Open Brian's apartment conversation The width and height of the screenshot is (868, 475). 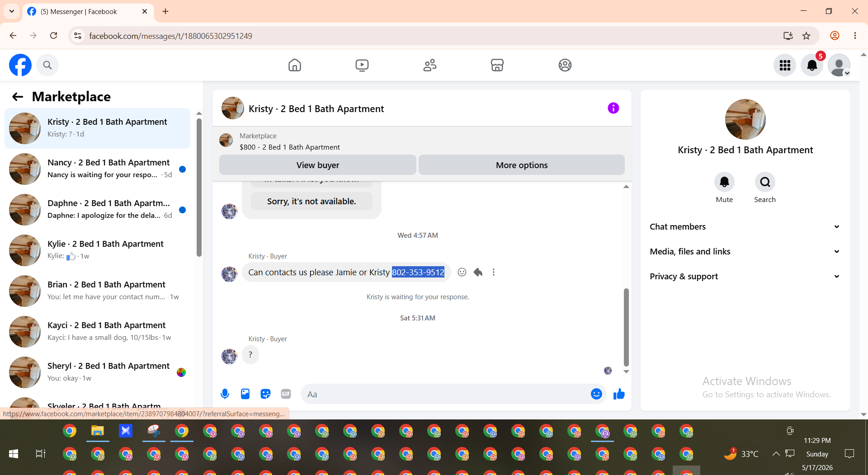(x=97, y=291)
